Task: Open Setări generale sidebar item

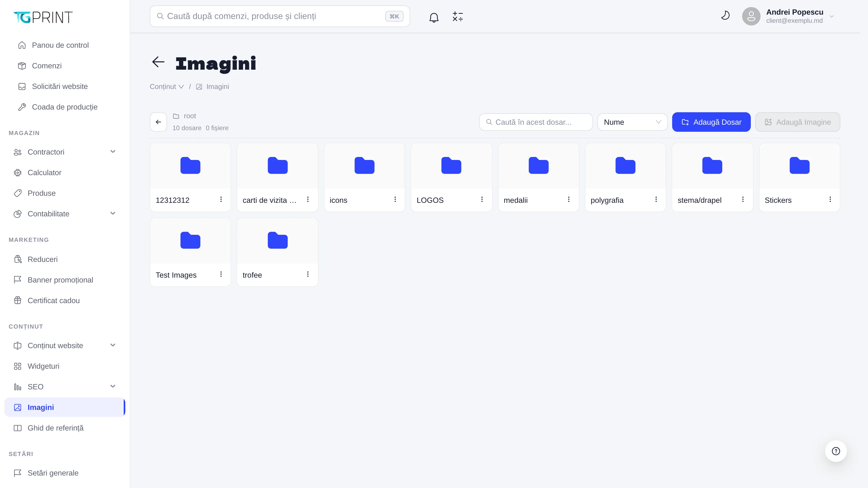Action: (x=65, y=473)
